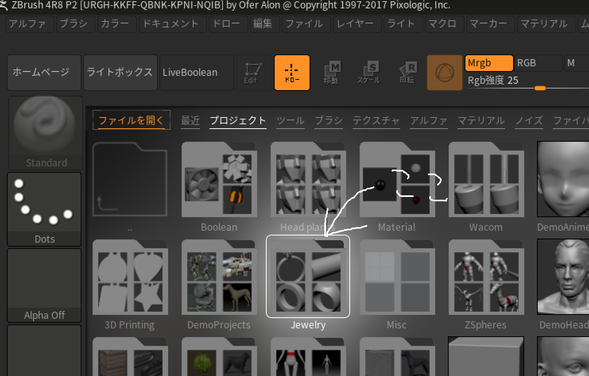This screenshot has height=376, width=589.
Task: Open the Head planes project folder
Action: (x=308, y=180)
